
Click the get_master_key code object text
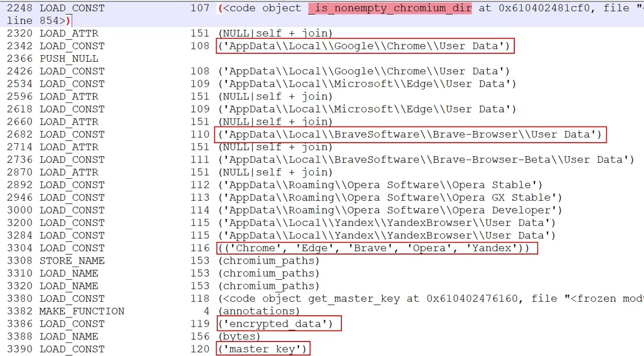tap(431, 298)
